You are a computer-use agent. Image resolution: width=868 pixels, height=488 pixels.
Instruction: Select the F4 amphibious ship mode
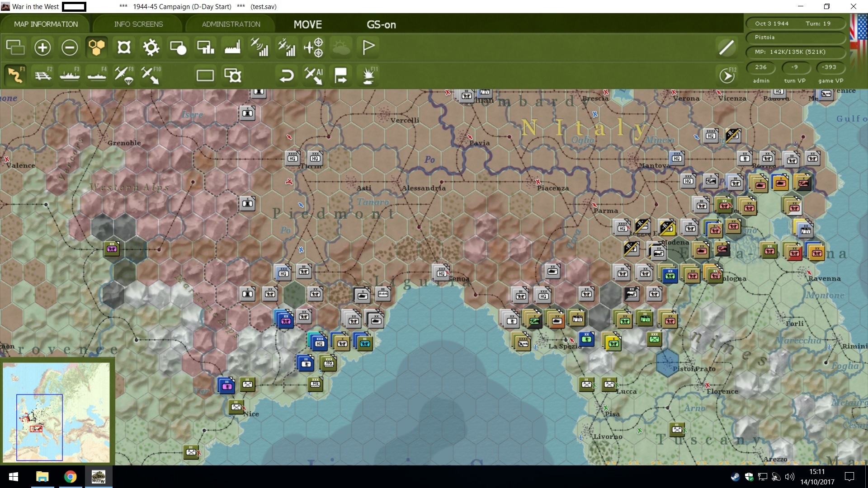(x=97, y=75)
